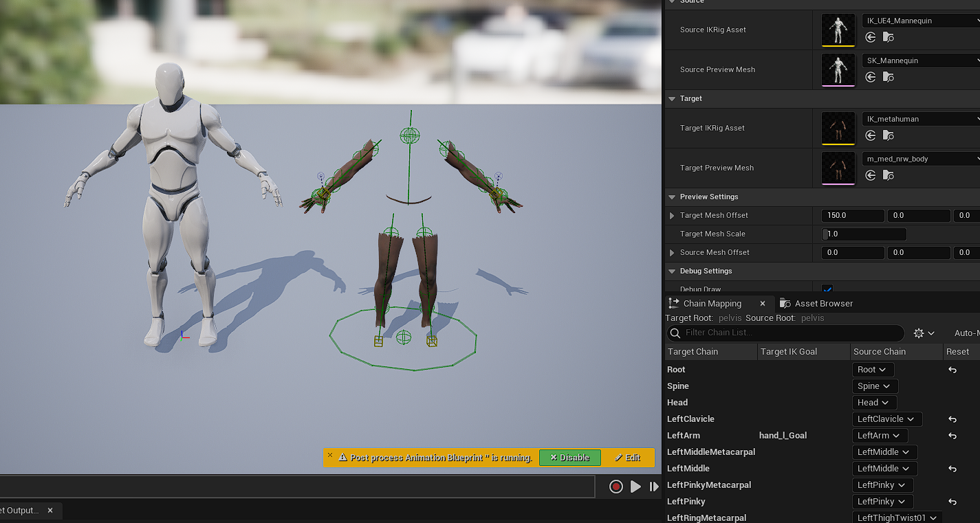Image resolution: width=980 pixels, height=523 pixels.
Task: Select the hand_l_Goal IK goal entry
Action: (783, 436)
